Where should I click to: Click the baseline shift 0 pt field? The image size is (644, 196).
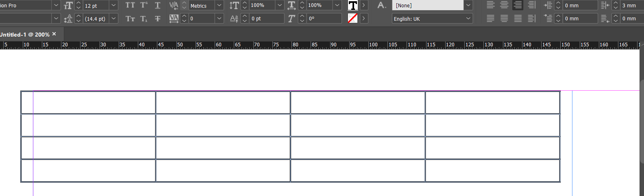266,19
